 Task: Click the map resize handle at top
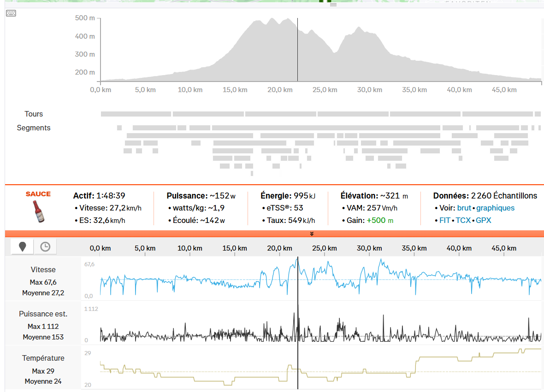333,5
